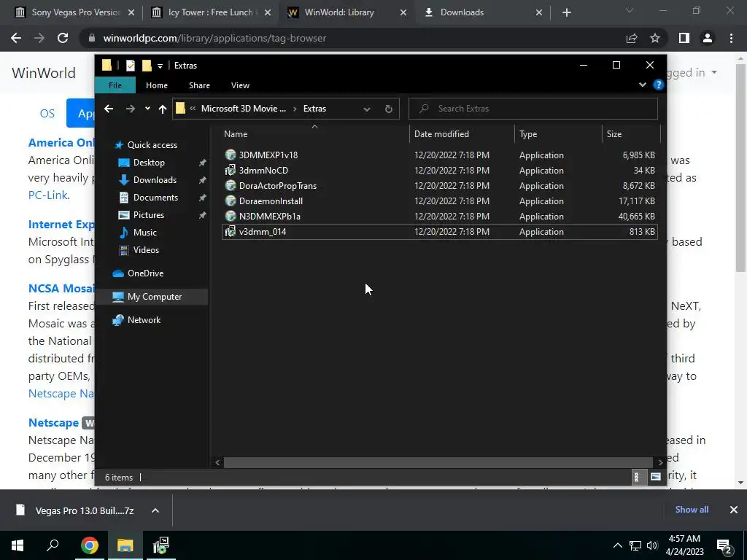
Task: Go back in Chrome browser
Action: click(x=16, y=38)
